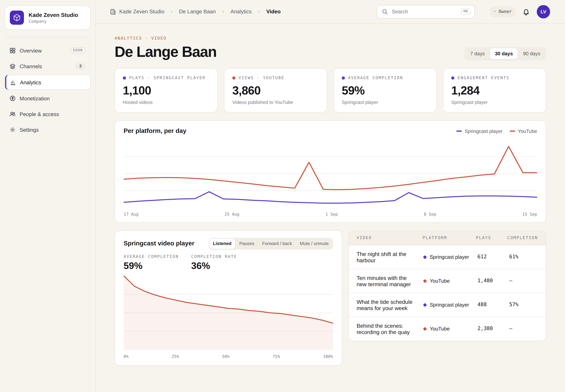Click the purple platform dot in the 488 plays row
This screenshot has height=392, width=565.
[x=425, y=305]
